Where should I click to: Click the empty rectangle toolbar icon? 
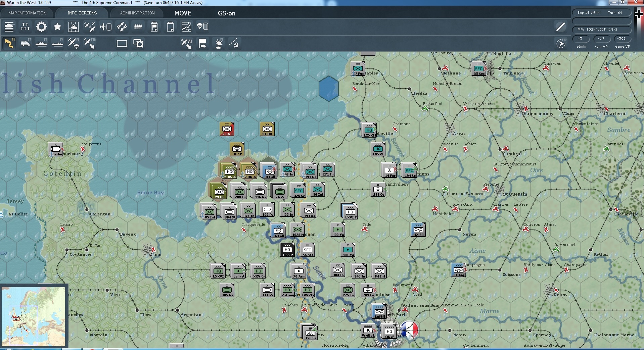tap(122, 43)
